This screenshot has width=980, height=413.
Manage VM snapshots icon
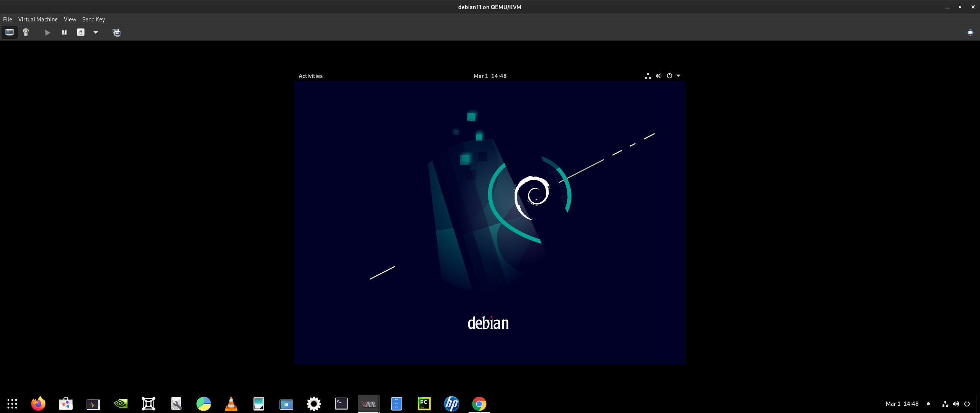[x=116, y=33]
